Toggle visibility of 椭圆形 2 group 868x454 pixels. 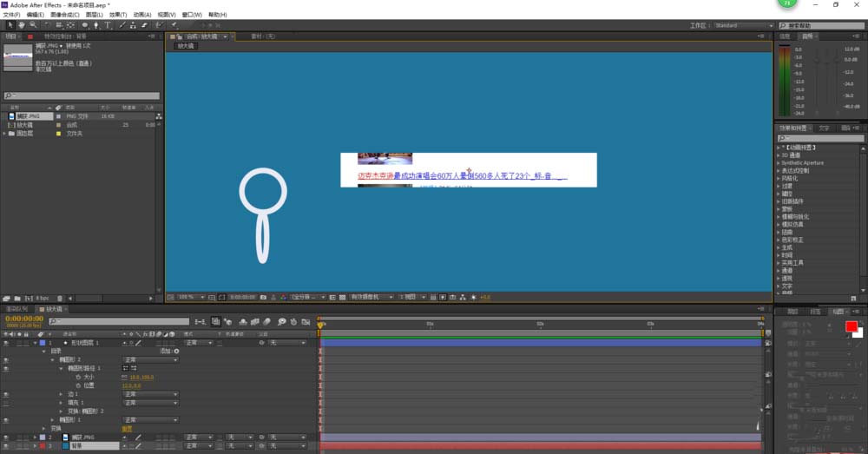[6, 360]
